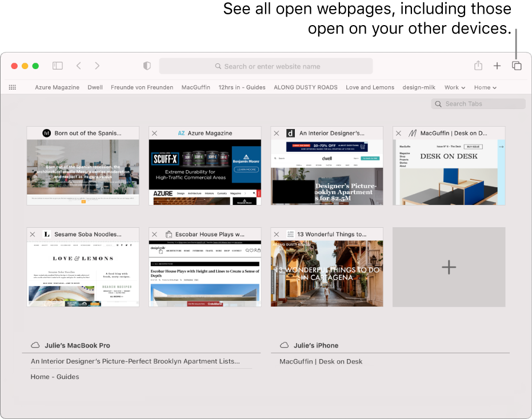Image resolution: width=532 pixels, height=419 pixels.
Task: Click the Share button in toolbar
Action: click(478, 66)
